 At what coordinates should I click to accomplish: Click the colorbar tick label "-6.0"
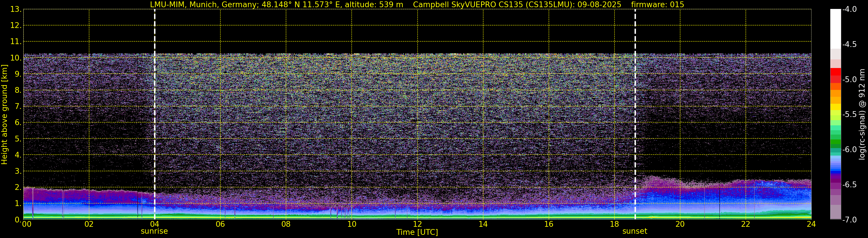pyautogui.click(x=849, y=150)
